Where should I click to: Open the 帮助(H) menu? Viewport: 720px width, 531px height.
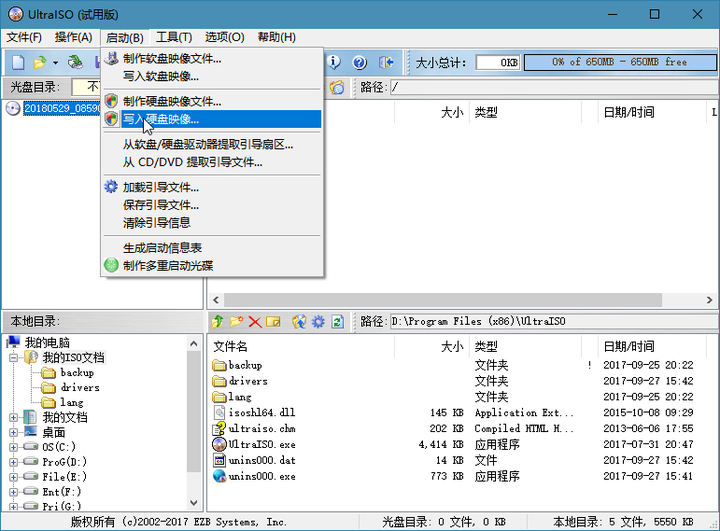point(276,37)
